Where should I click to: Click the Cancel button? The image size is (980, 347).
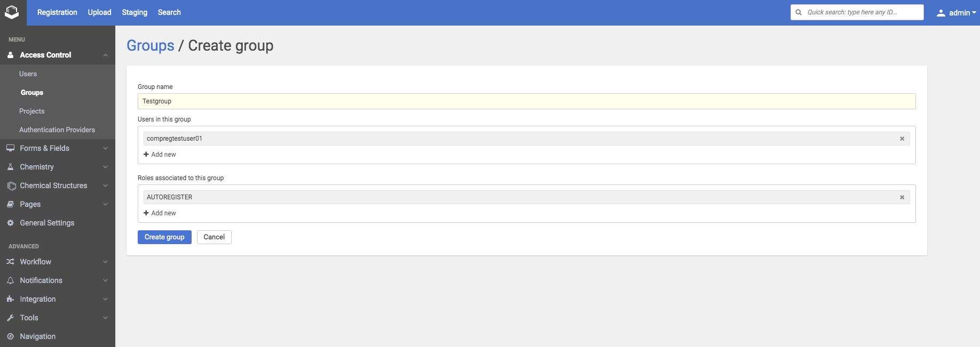[x=214, y=237]
